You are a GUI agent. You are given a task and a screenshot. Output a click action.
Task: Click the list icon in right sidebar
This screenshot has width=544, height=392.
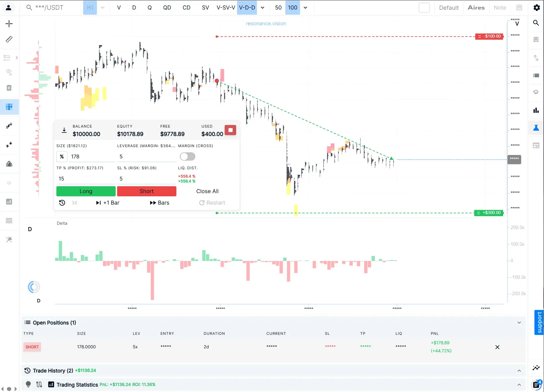click(x=536, y=75)
